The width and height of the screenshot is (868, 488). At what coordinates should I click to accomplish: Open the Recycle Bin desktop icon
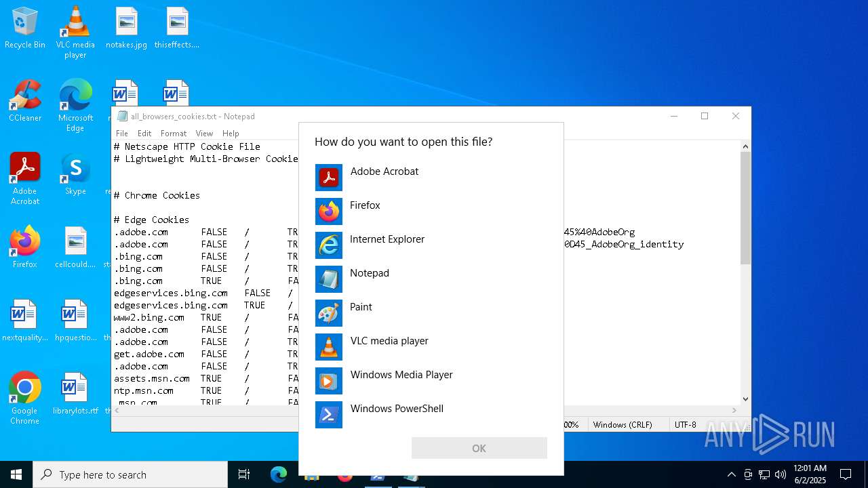pos(25,28)
